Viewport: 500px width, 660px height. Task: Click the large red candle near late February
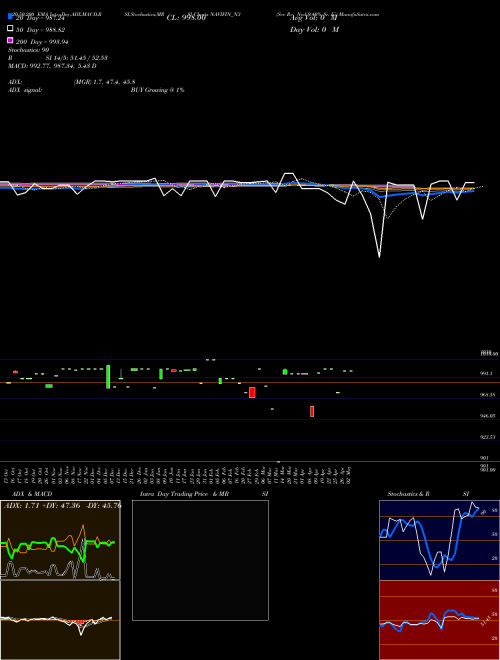coord(252,392)
